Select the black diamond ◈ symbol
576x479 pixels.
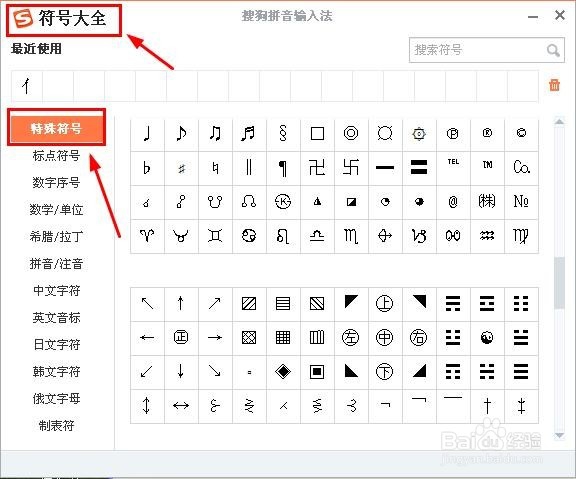tap(283, 371)
